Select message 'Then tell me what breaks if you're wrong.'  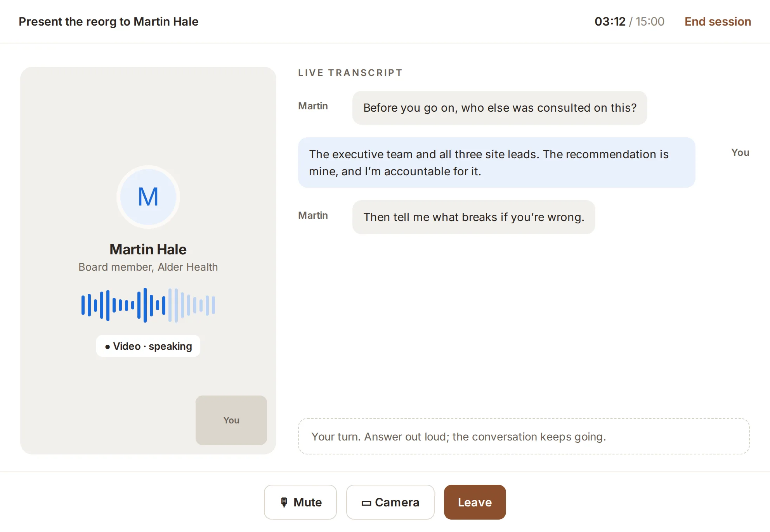(x=473, y=217)
